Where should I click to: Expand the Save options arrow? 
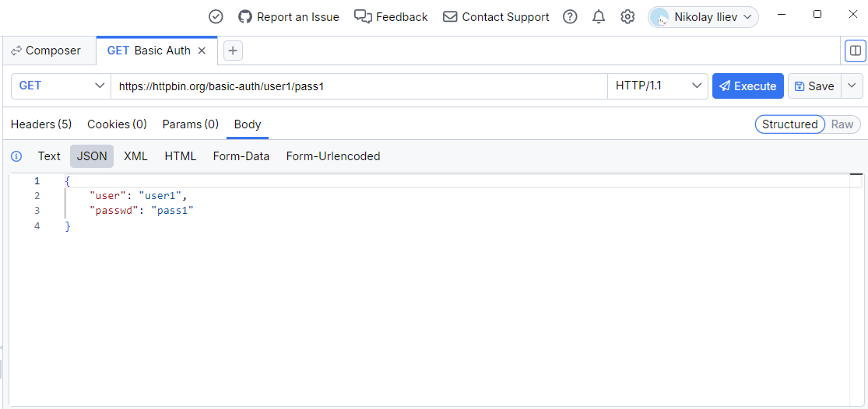[852, 86]
